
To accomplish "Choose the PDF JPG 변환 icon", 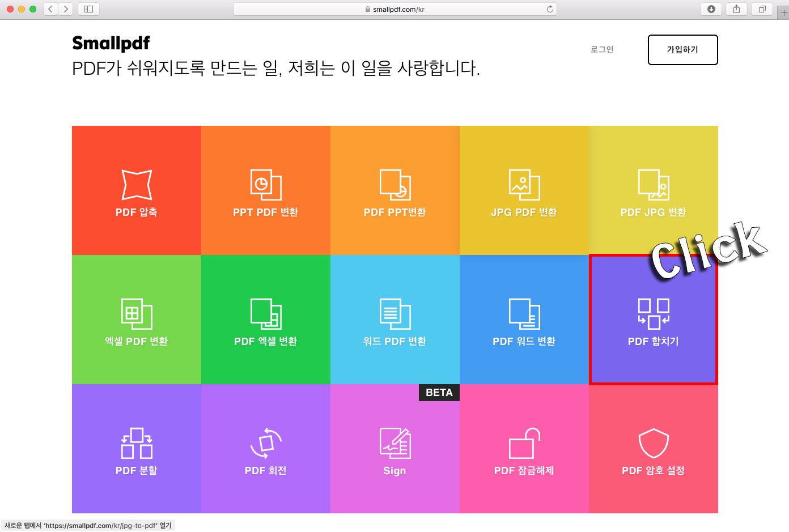I will pyautogui.click(x=654, y=184).
